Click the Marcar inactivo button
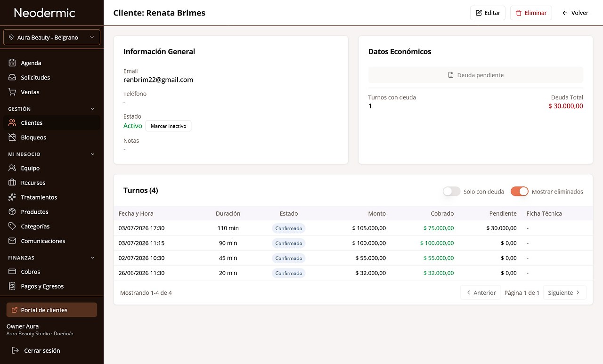This screenshot has height=364, width=603. 168,126
